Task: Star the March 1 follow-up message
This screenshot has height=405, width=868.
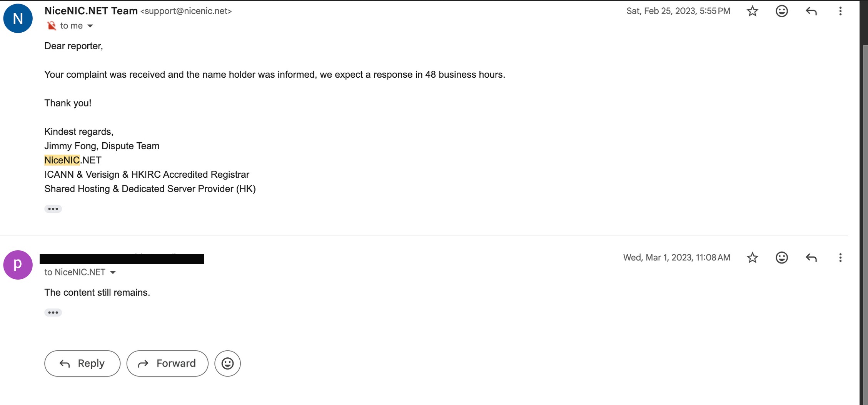Action: (752, 258)
